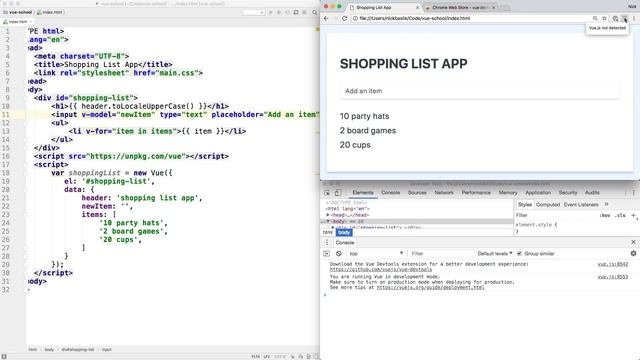Close the Chrome Web Store tab
This screenshot has height=360, width=640.
click(493, 7)
